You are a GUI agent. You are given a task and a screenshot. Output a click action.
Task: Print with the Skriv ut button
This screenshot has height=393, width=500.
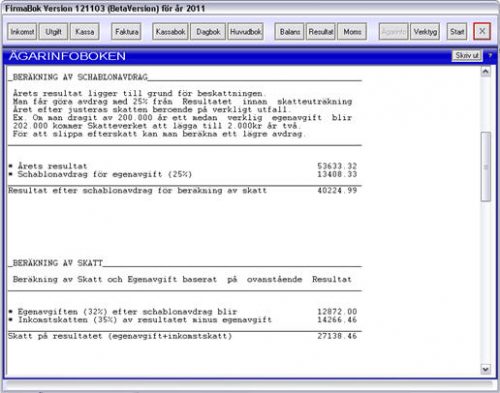point(467,56)
